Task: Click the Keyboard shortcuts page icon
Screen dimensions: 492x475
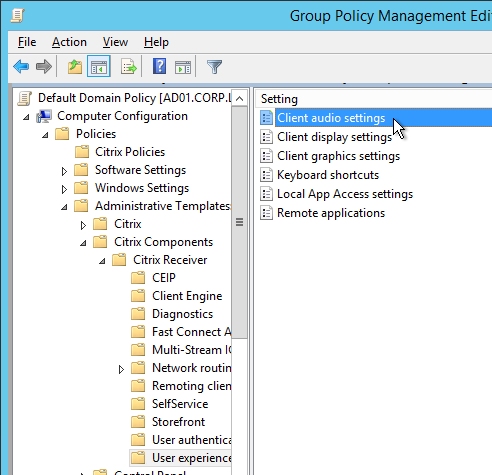Action: tap(266, 175)
